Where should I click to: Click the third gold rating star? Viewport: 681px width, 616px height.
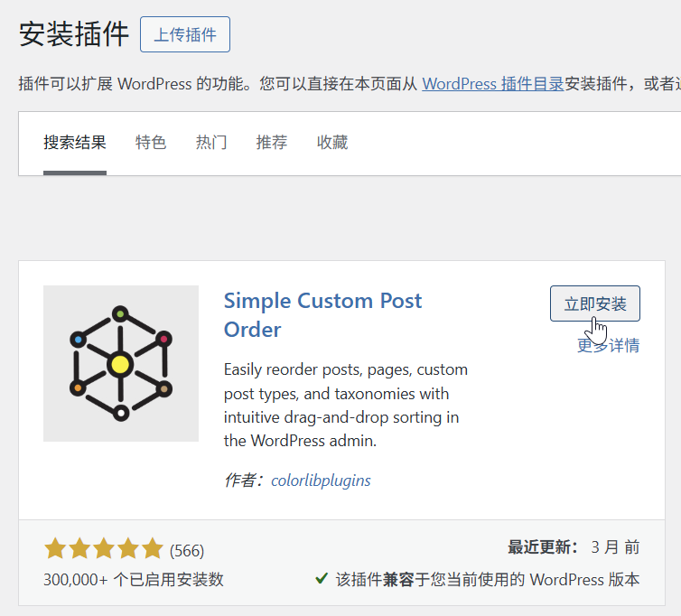click(x=104, y=548)
